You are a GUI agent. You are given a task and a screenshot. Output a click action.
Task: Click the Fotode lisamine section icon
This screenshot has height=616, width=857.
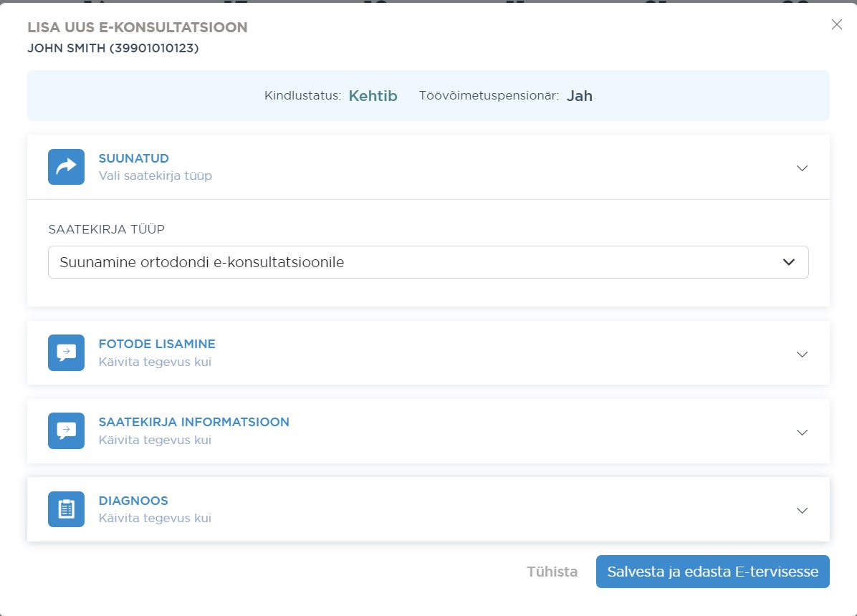tap(66, 353)
